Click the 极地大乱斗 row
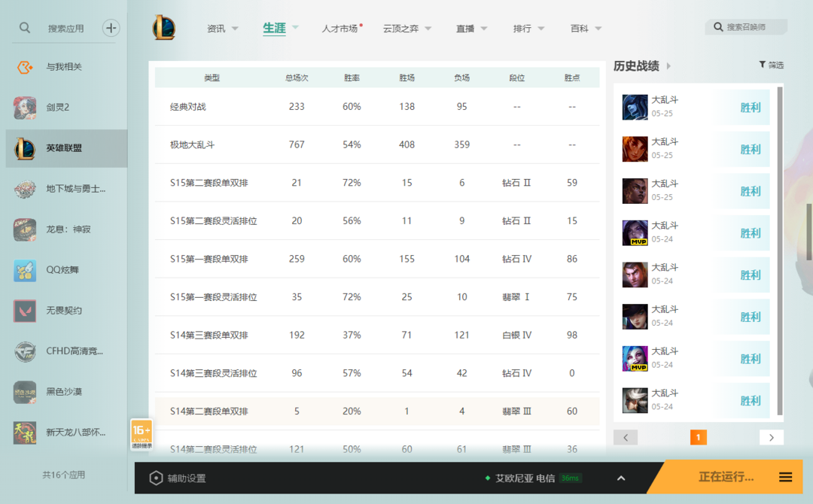The width and height of the screenshot is (813, 504). pyautogui.click(x=377, y=144)
